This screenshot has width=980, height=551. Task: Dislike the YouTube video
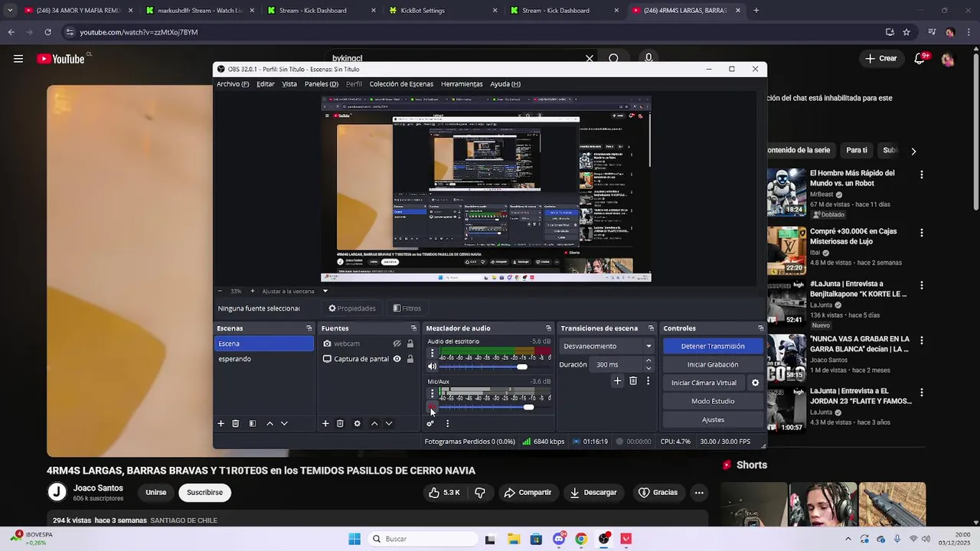click(x=480, y=493)
